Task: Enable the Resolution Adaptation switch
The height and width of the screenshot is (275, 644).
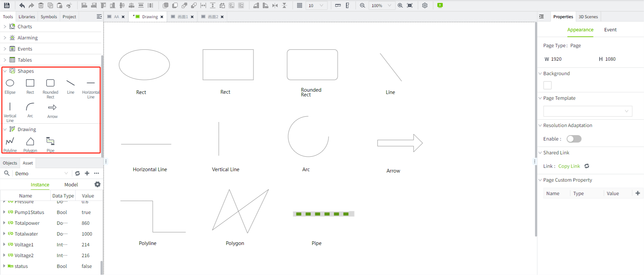Action: 574,139
